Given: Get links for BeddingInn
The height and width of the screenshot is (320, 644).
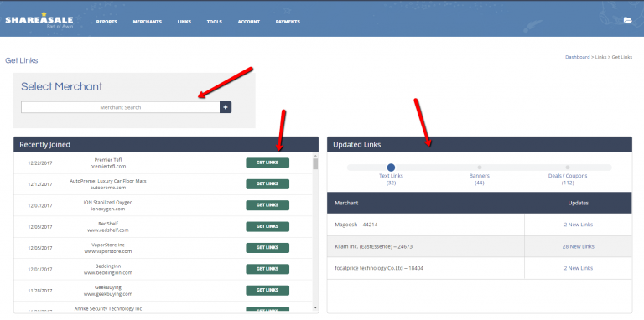Looking at the screenshot, I should pos(267,269).
